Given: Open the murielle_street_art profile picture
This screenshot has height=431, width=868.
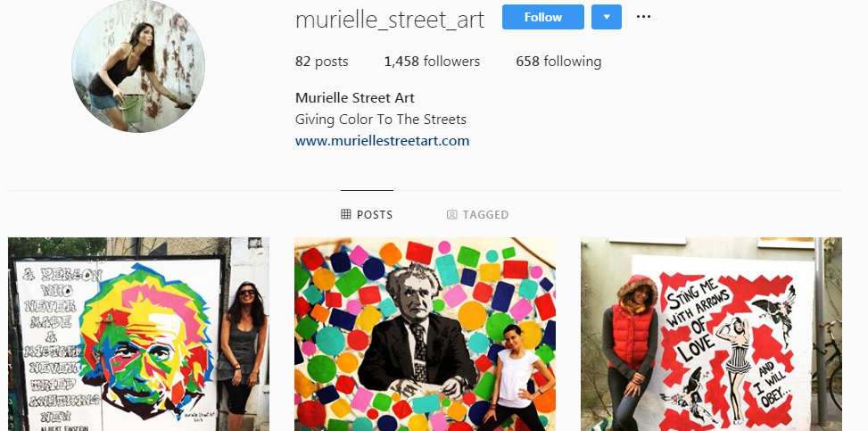Looking at the screenshot, I should pos(138,66).
